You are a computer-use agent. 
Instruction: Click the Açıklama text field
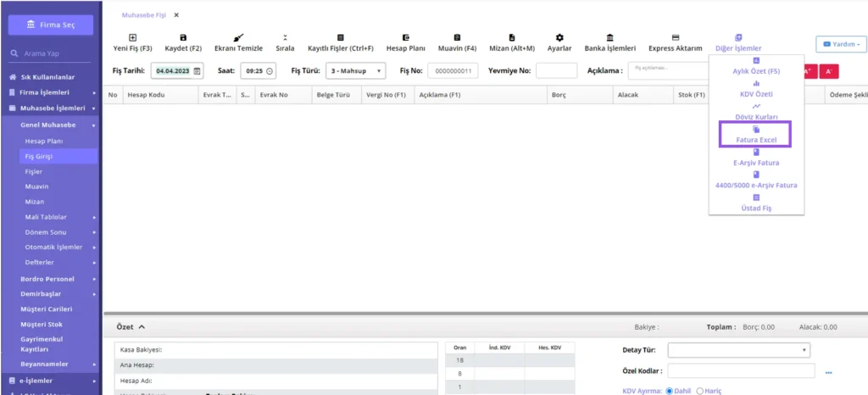tap(670, 71)
